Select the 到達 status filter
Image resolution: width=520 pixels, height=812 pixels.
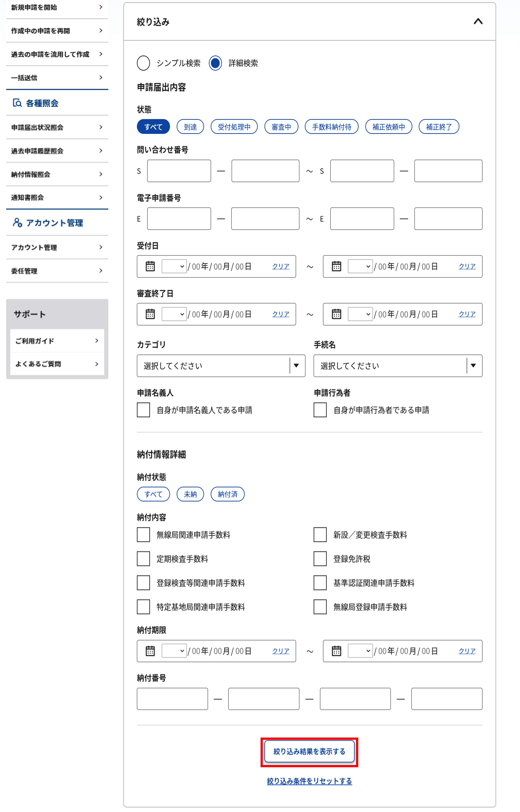190,126
